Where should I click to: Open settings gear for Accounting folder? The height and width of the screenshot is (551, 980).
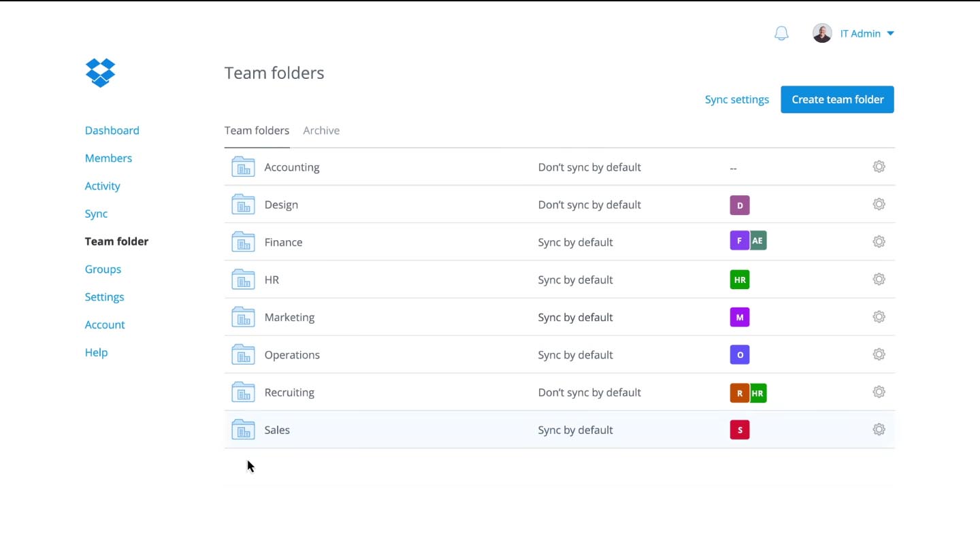click(879, 167)
